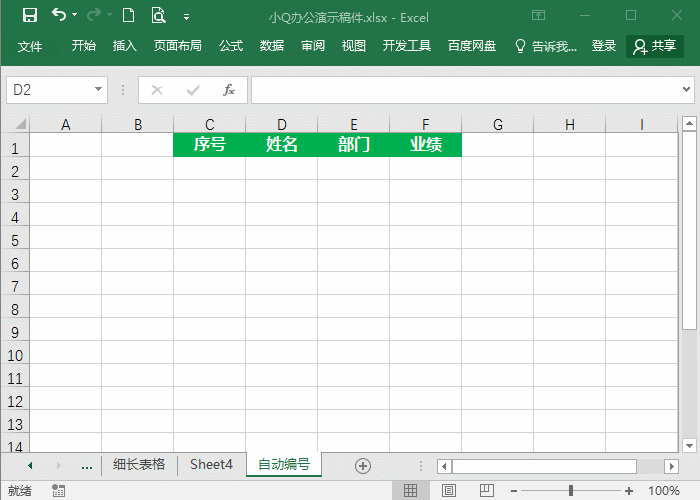Viewport: 700px width, 500px height.
Task: Open the 公式 tab
Action: pyautogui.click(x=231, y=46)
